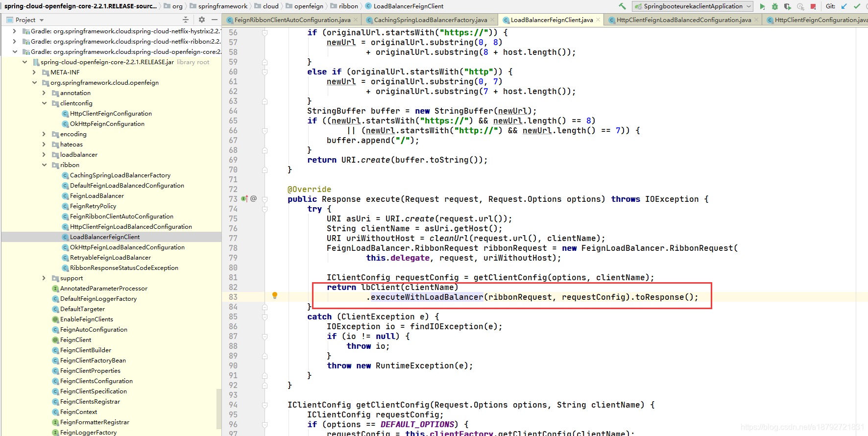Expand the annotation package
Screen dimensions: 868x436
[44, 93]
